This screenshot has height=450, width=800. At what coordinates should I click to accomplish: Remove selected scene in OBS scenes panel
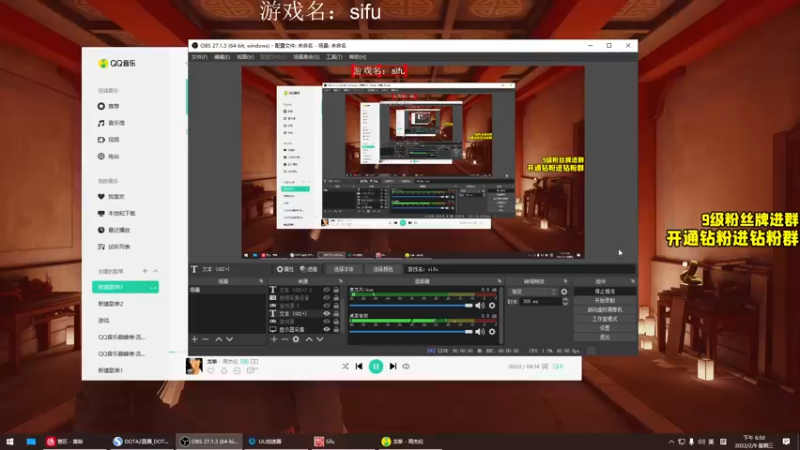206,339
